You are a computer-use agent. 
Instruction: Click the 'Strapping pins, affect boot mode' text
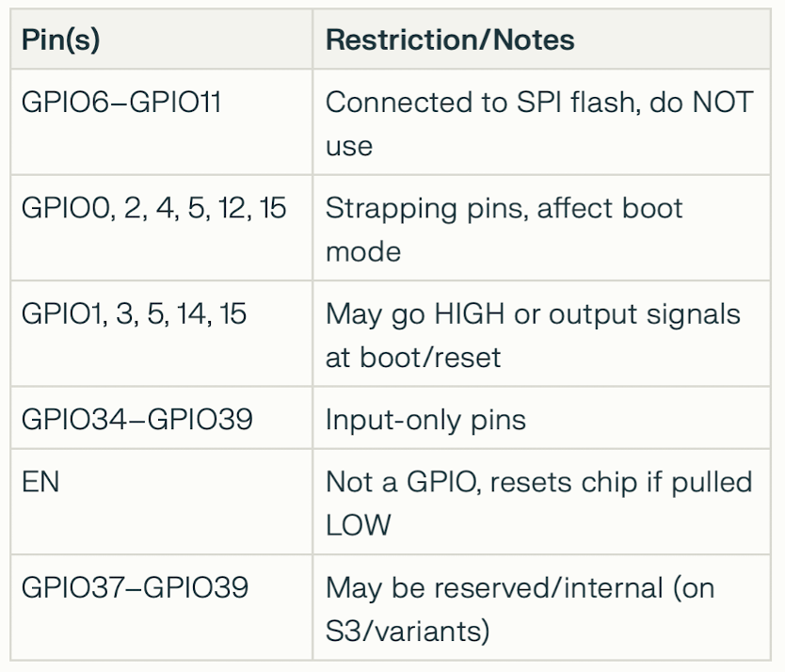504,208
